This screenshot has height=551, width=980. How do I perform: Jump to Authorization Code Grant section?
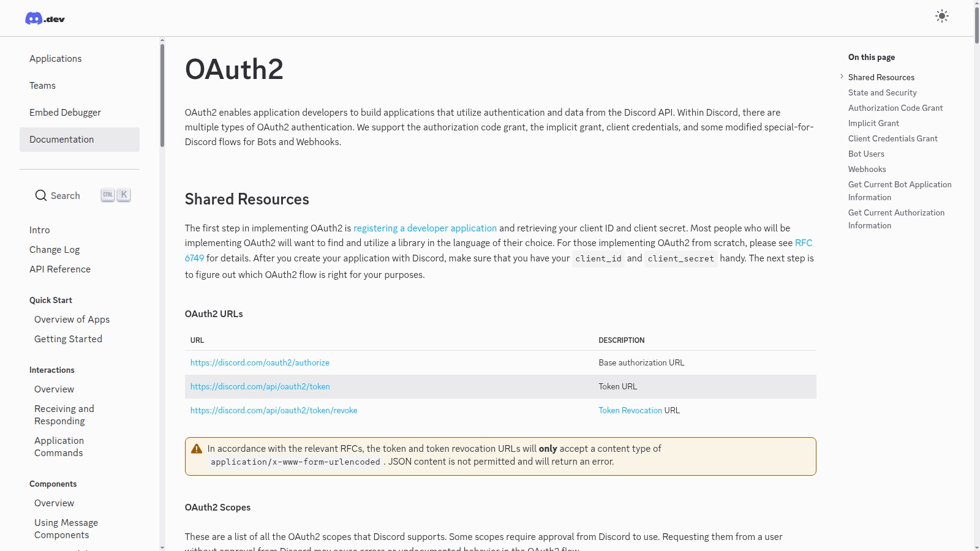pos(895,108)
